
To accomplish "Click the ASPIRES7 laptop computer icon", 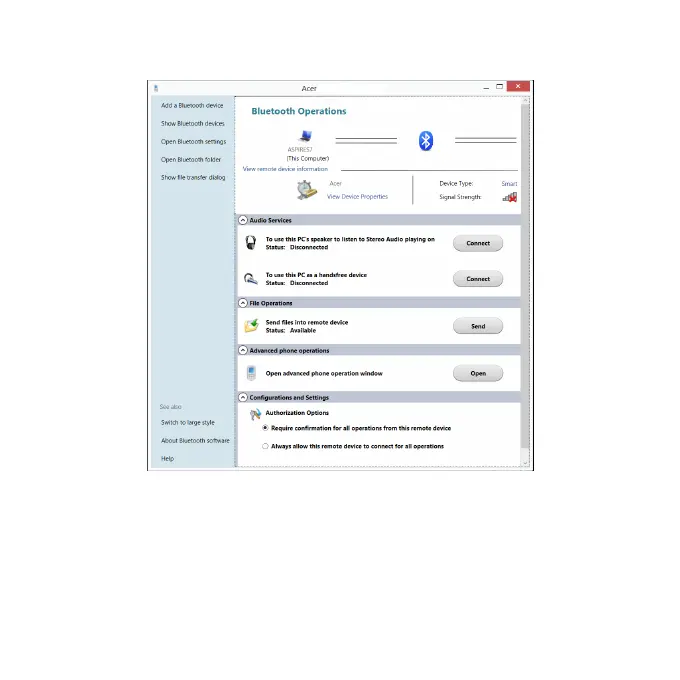I will (x=305, y=136).
